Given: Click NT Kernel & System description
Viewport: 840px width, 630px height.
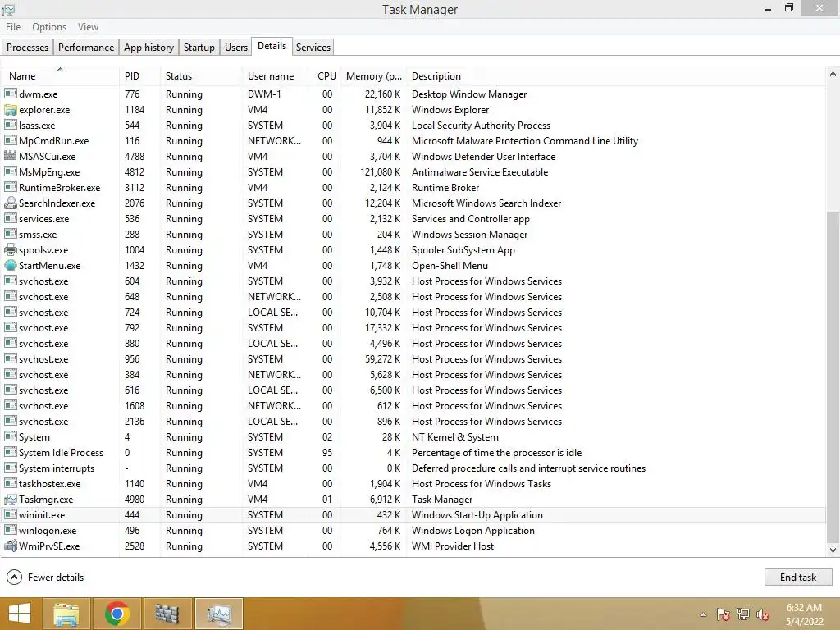Looking at the screenshot, I should [454, 437].
